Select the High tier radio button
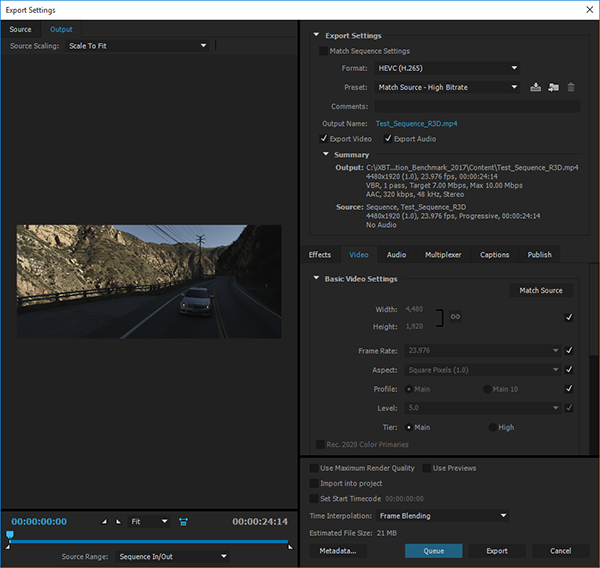The height and width of the screenshot is (568, 600). click(x=492, y=427)
